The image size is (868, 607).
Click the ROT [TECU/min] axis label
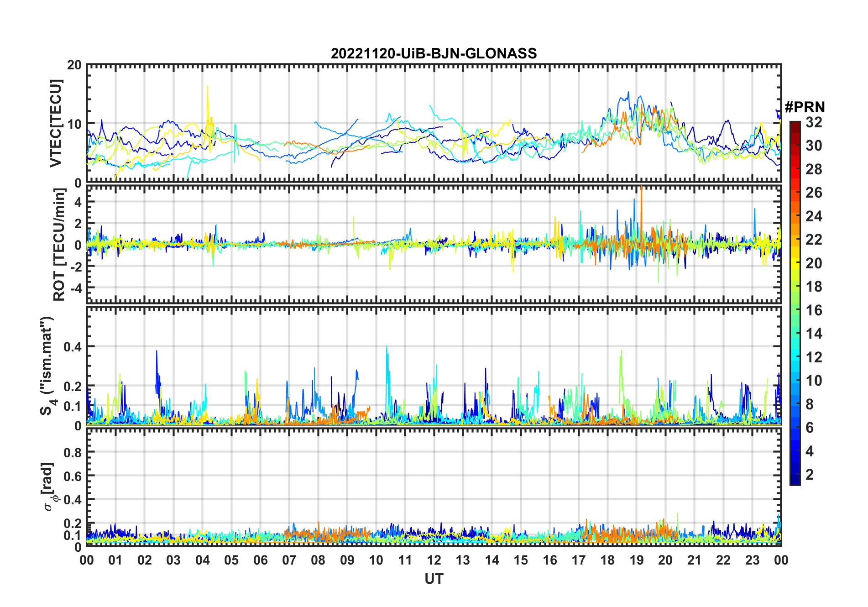[x=59, y=244]
